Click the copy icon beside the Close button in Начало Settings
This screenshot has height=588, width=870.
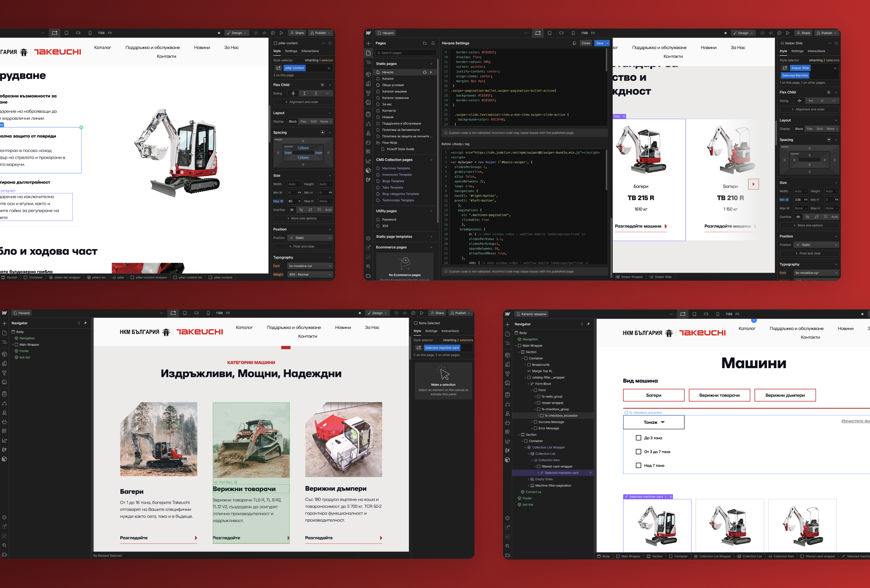point(574,43)
